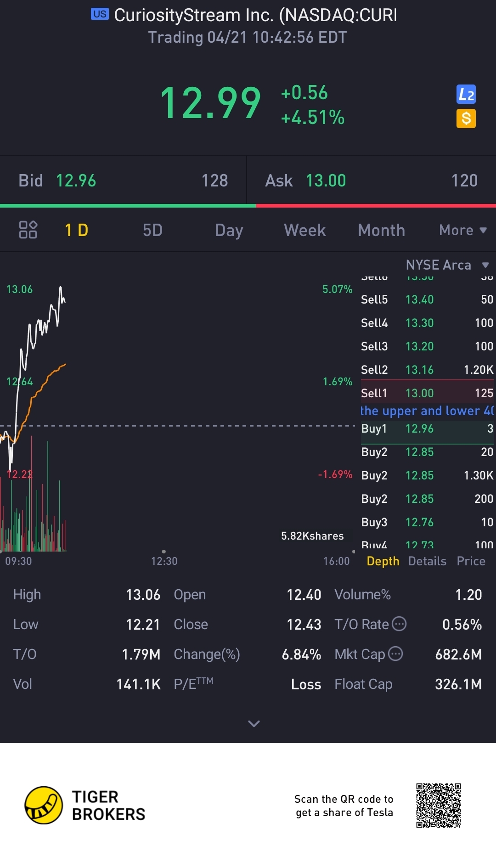Open Level 2 quotes via L2 icon

tap(466, 95)
